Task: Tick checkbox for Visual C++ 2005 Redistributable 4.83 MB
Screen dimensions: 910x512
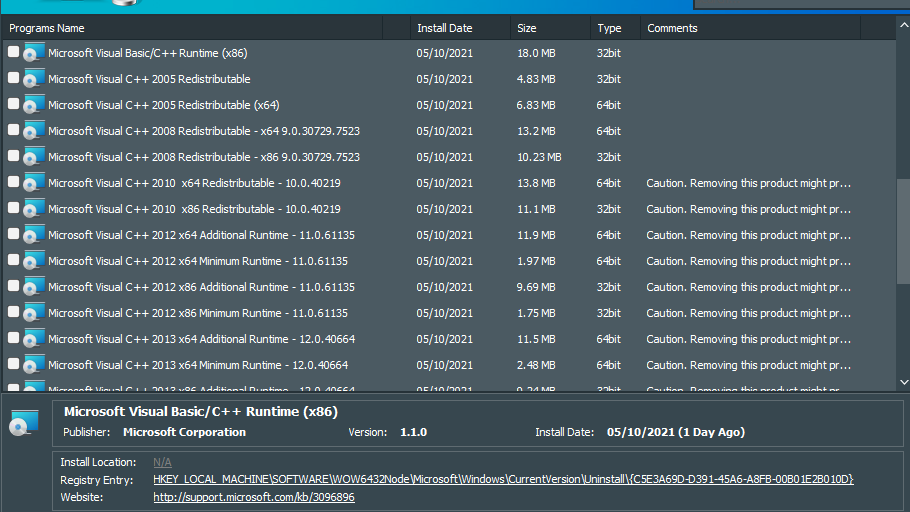Action: (x=13, y=78)
